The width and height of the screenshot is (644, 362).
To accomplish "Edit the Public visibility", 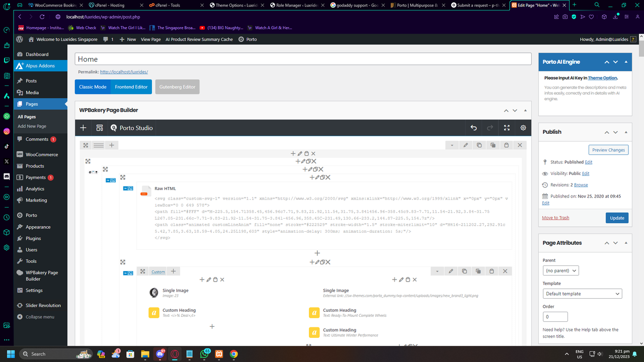I will tap(586, 173).
